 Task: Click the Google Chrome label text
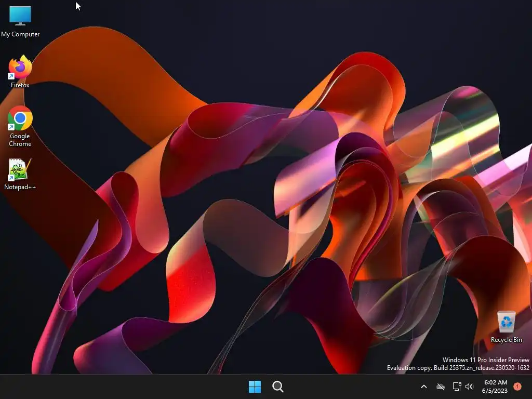(20, 140)
